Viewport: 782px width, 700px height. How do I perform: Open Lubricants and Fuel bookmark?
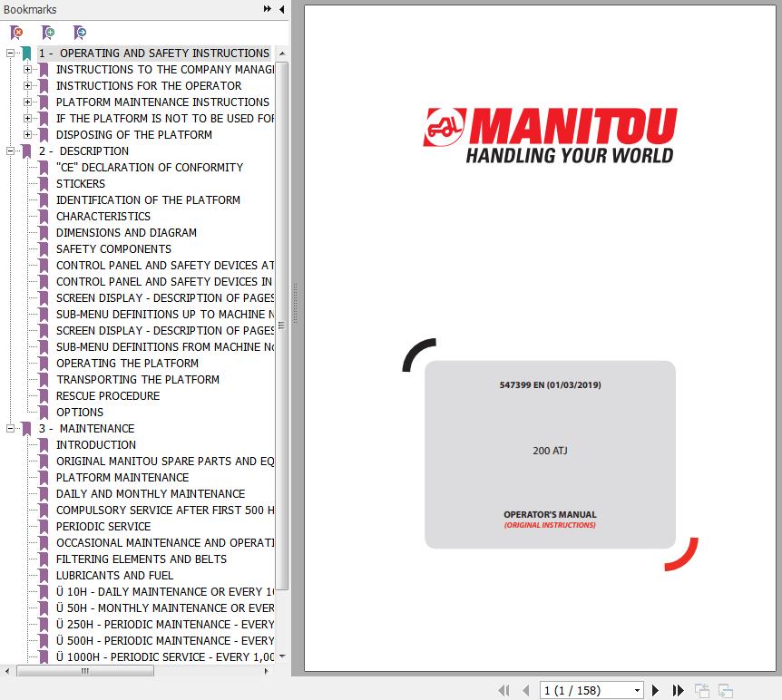click(x=114, y=576)
